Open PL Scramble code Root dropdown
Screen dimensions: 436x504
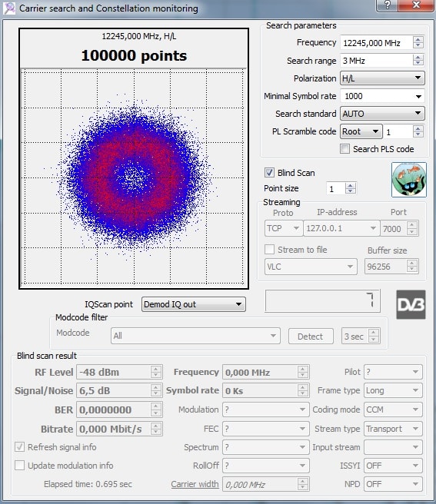tap(361, 131)
